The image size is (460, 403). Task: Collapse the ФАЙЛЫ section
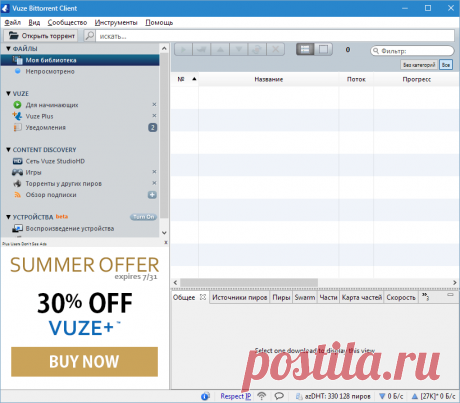[8, 49]
